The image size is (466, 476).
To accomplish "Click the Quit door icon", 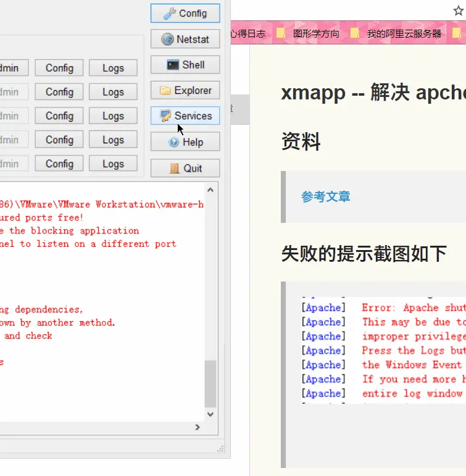I will coord(175,168).
